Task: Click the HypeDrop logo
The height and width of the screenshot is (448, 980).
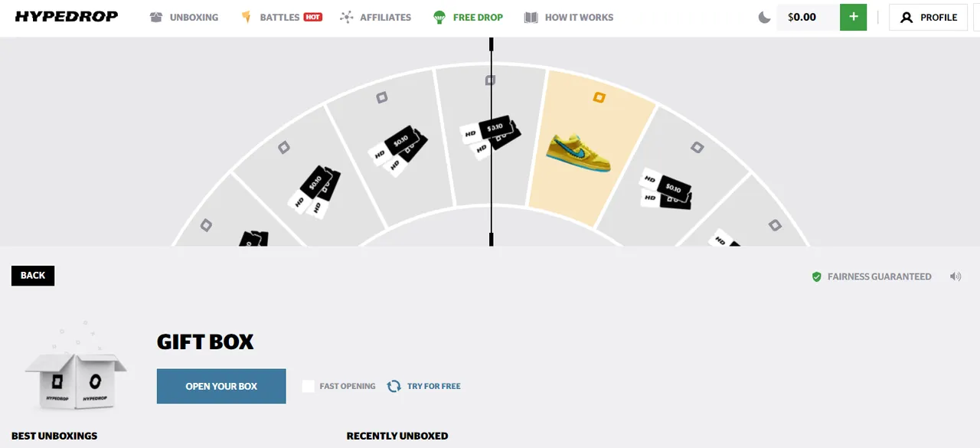Action: pos(67,16)
